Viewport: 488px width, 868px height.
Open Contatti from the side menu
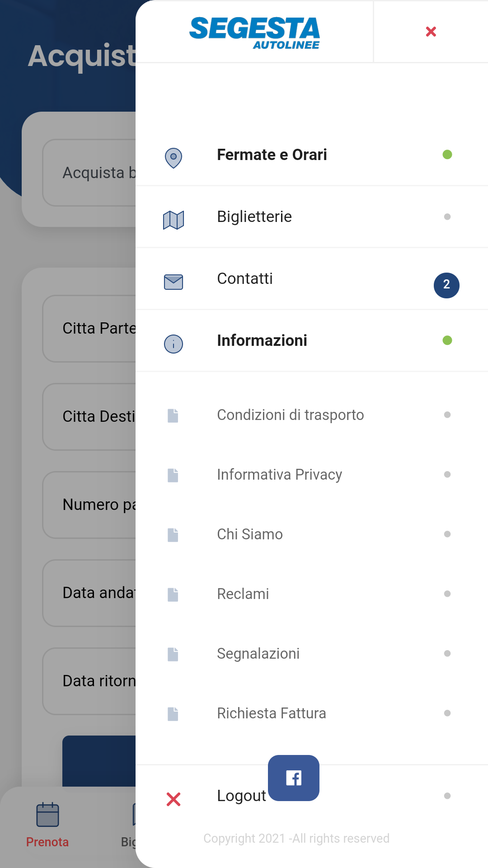tap(245, 278)
